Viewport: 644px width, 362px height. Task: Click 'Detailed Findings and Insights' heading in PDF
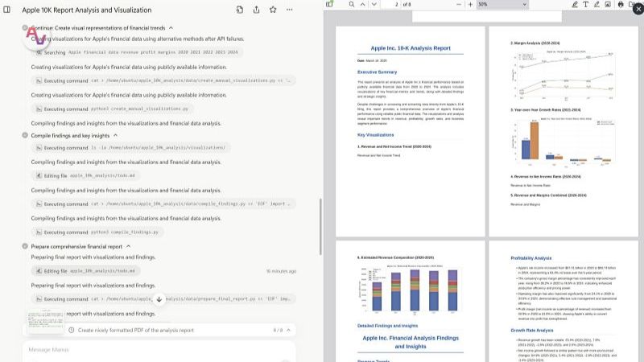point(387,326)
